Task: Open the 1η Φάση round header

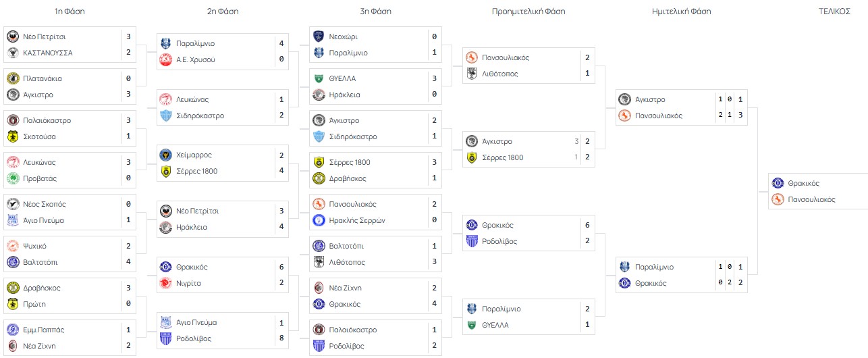Action: pos(70,11)
